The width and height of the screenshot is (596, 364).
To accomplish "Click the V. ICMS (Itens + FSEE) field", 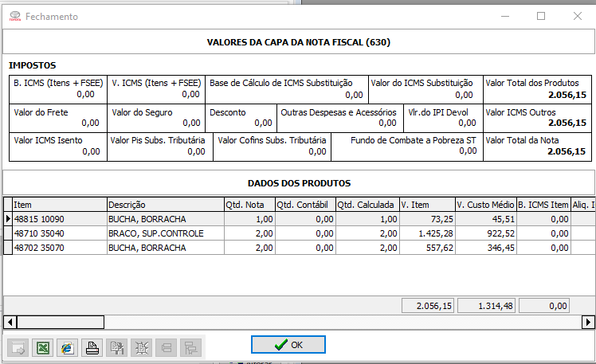I will [x=156, y=89].
